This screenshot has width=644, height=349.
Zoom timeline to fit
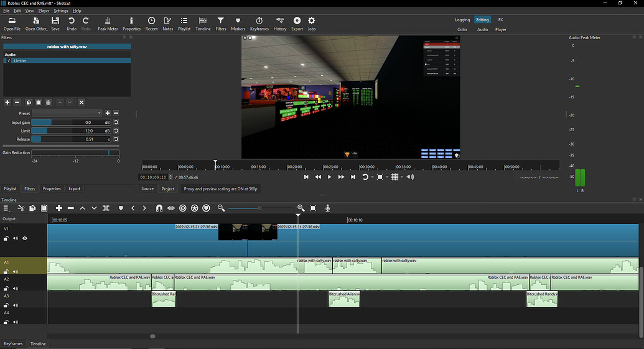313,208
